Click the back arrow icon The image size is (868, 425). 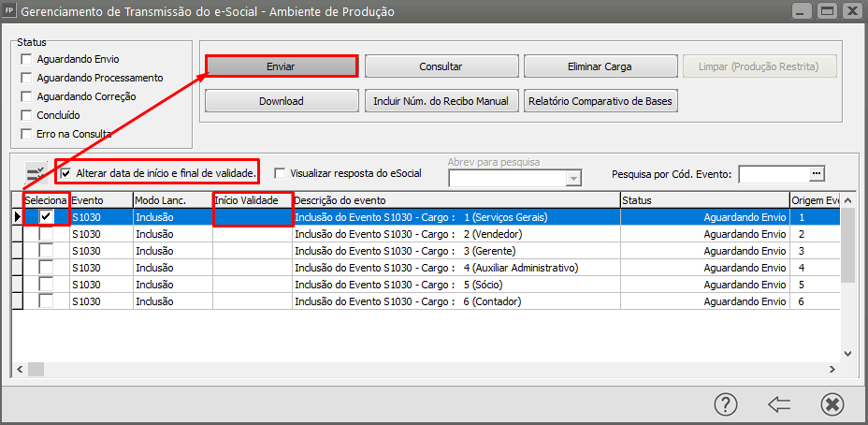click(x=779, y=404)
